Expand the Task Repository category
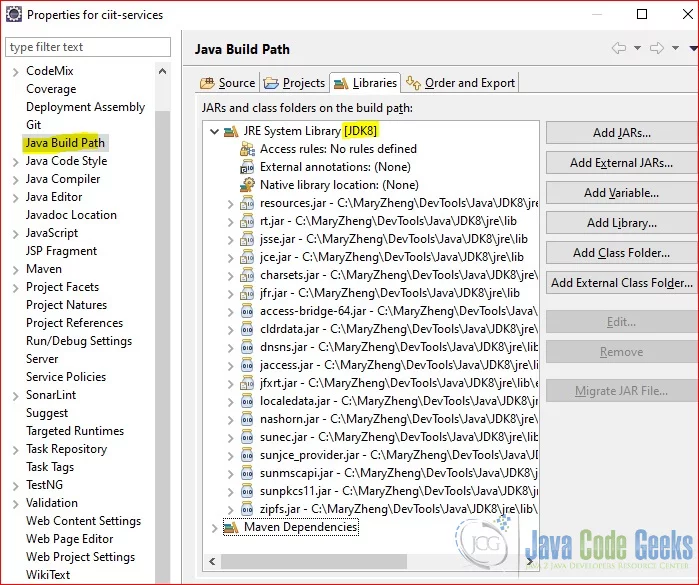Viewport: 699px width, 585px height. tap(16, 450)
